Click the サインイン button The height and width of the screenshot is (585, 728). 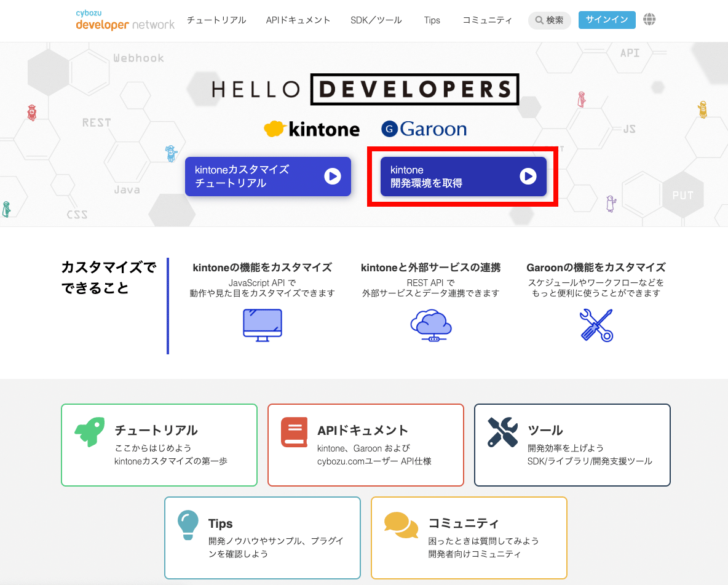point(607,20)
